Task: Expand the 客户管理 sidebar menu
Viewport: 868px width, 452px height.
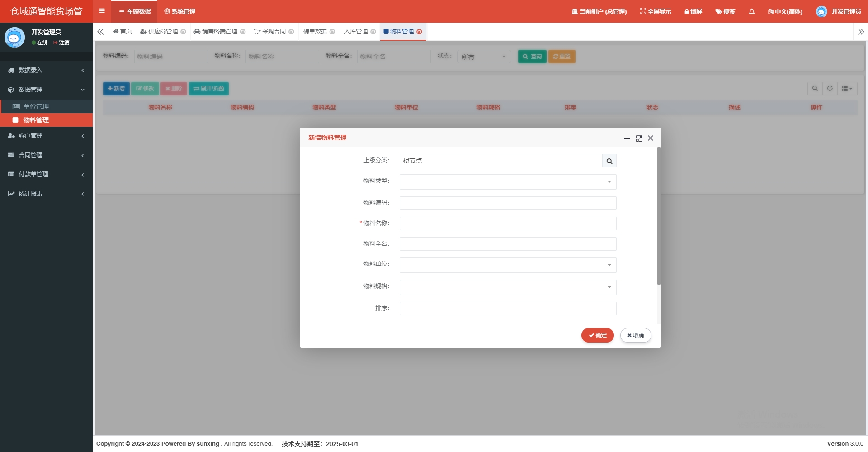Action: 46,136
